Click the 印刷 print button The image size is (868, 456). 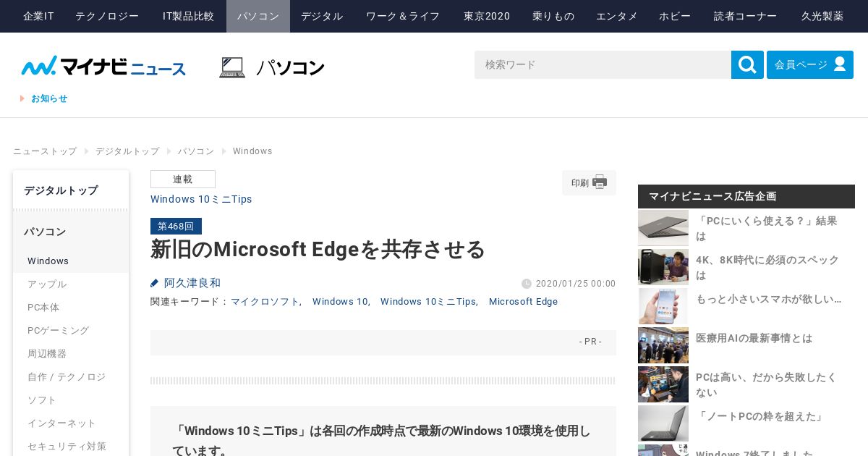[589, 182]
